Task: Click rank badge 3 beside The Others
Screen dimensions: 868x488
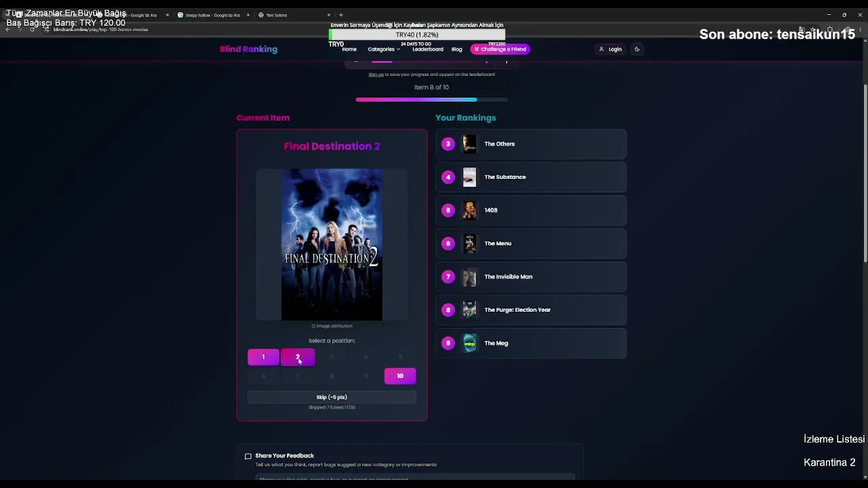Action: pos(448,144)
